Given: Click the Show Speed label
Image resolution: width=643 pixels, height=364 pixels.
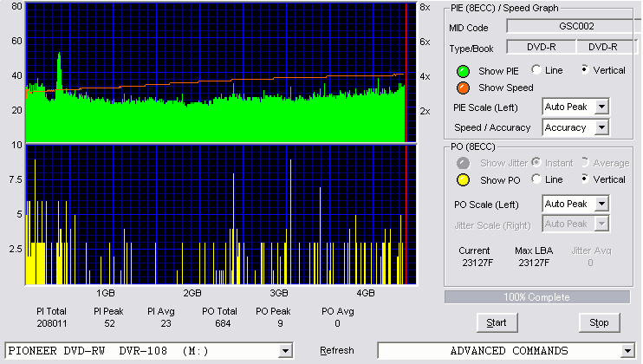Looking at the screenshot, I should pos(505,88).
